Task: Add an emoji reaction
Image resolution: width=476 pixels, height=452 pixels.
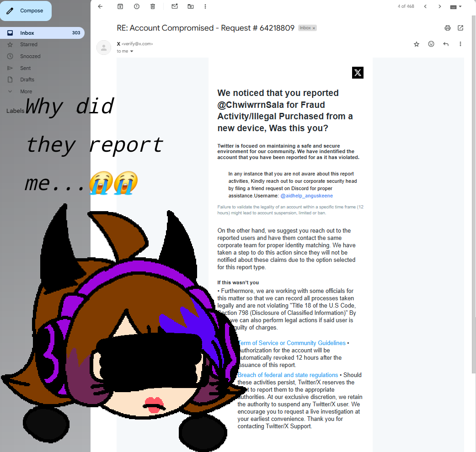Action: tap(431, 44)
